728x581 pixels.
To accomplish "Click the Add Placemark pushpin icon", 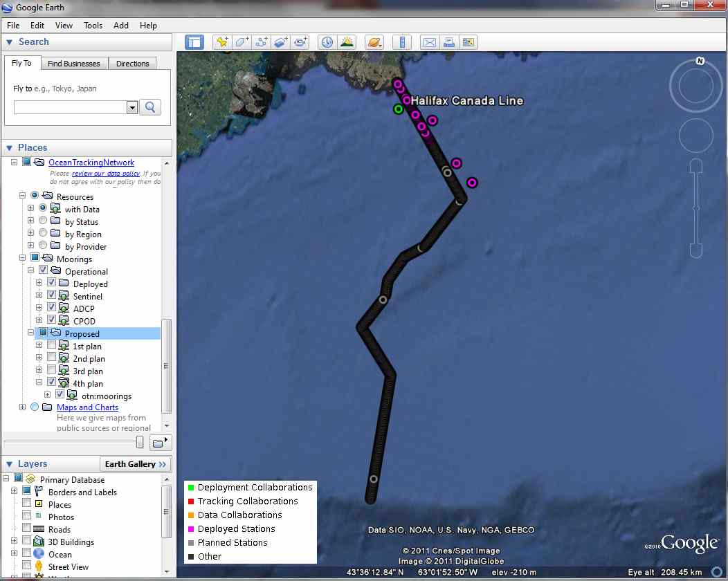I will [223, 42].
